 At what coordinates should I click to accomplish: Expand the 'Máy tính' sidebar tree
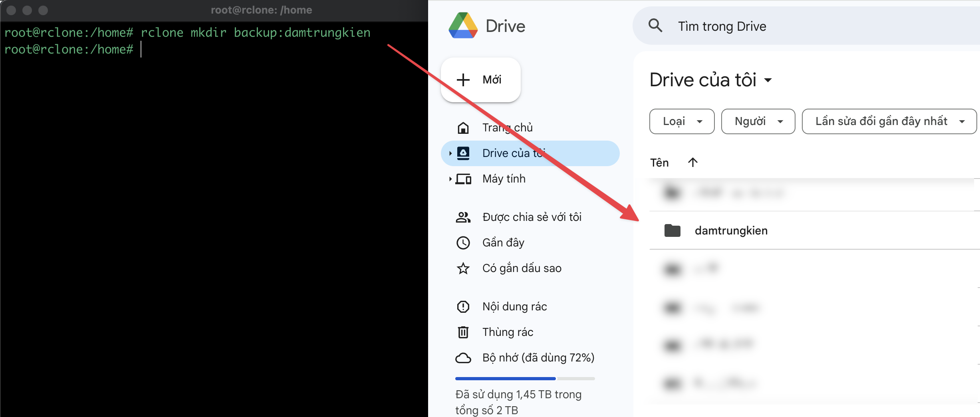[450, 179]
